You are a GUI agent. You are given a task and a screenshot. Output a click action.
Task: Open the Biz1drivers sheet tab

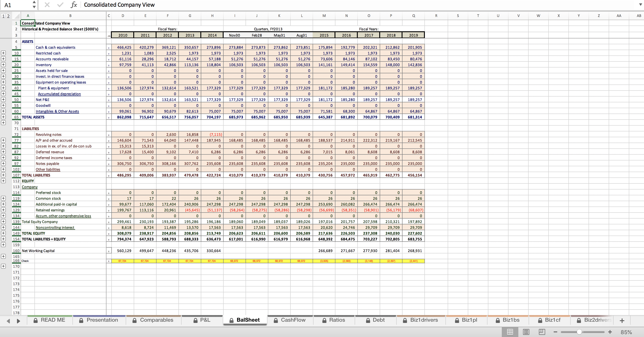pos(421,320)
